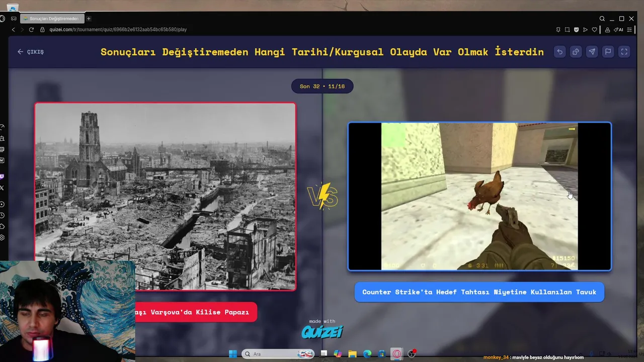Click the browser address bar URL
The height and width of the screenshot is (362, 644).
click(x=118, y=30)
